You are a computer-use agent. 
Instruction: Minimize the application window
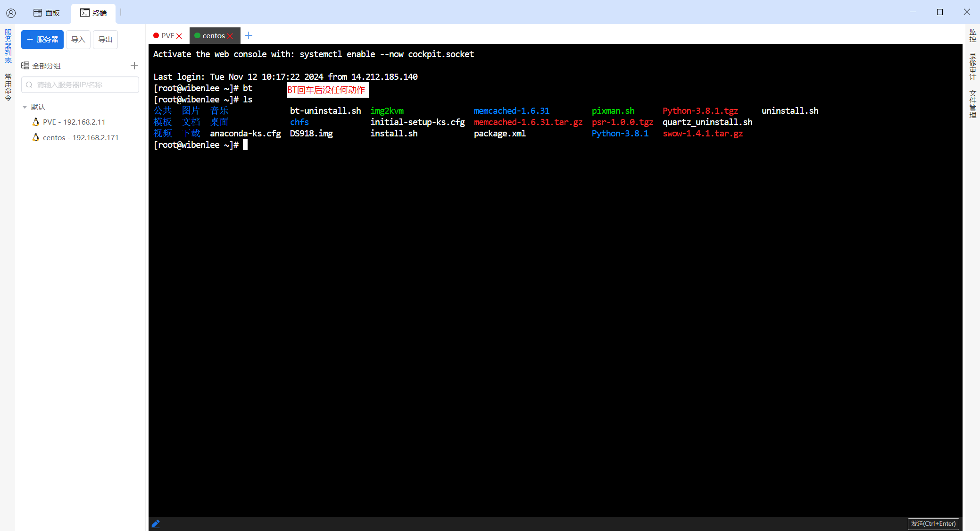(913, 12)
